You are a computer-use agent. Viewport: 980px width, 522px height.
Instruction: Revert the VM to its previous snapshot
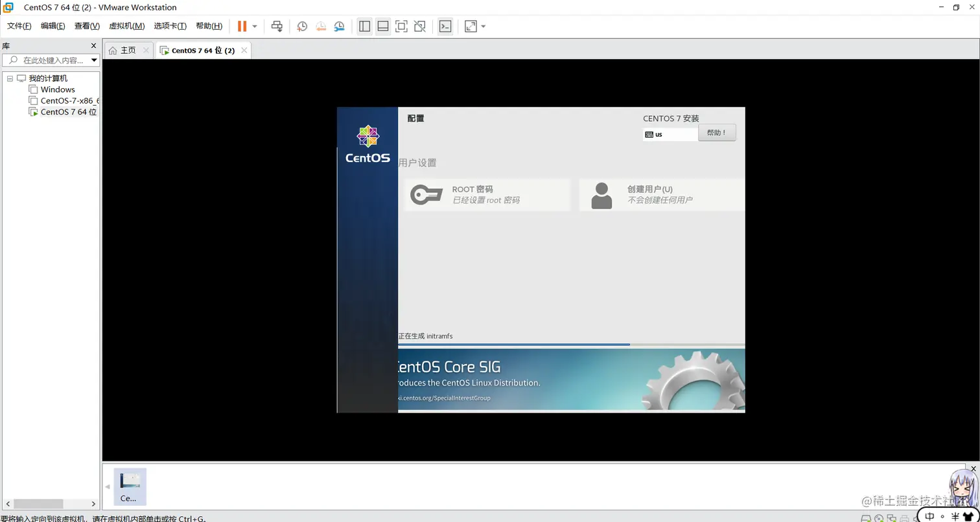pos(321,26)
